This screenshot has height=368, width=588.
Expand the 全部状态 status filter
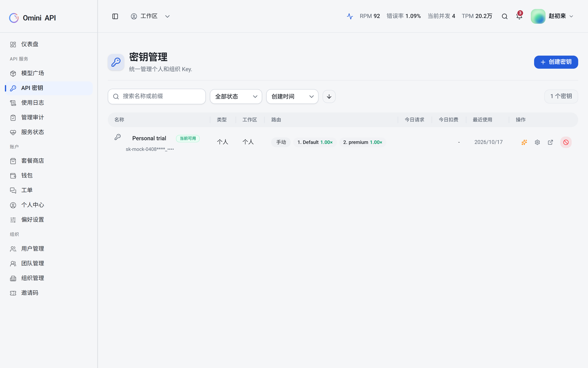[236, 96]
